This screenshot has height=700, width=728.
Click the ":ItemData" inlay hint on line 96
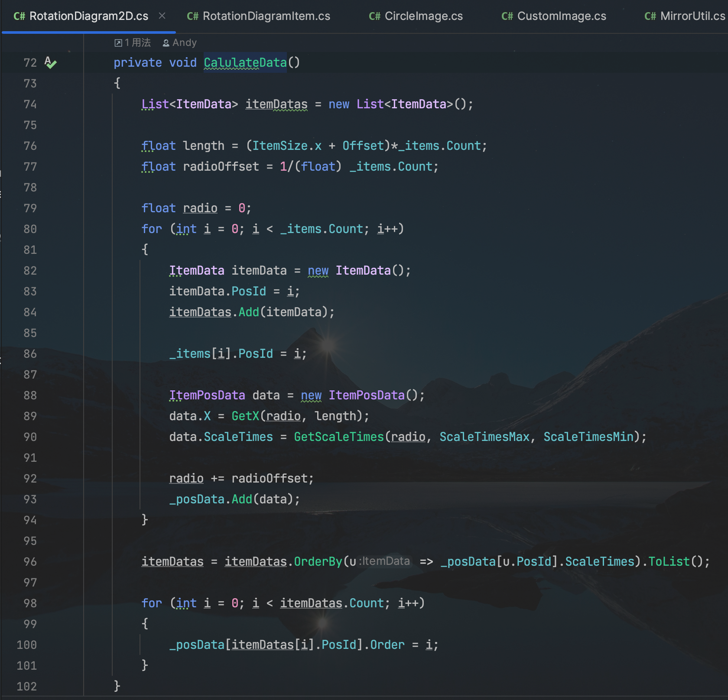[x=385, y=561]
